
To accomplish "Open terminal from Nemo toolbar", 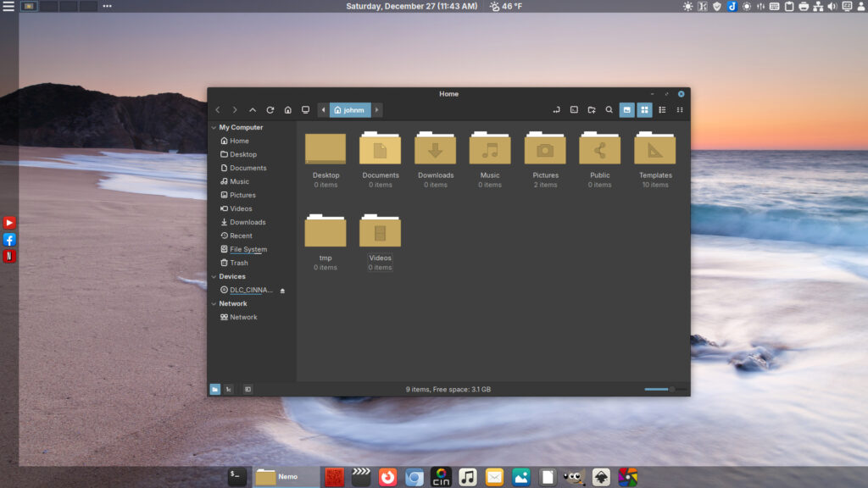I will (x=574, y=110).
